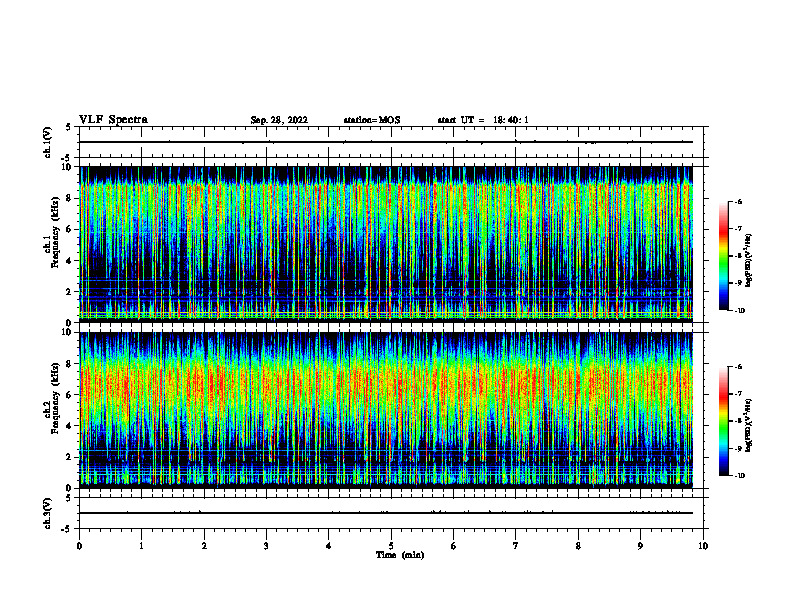Click the ch.2 spectrogram color scale bar
792x612 pixels.
(x=723, y=421)
